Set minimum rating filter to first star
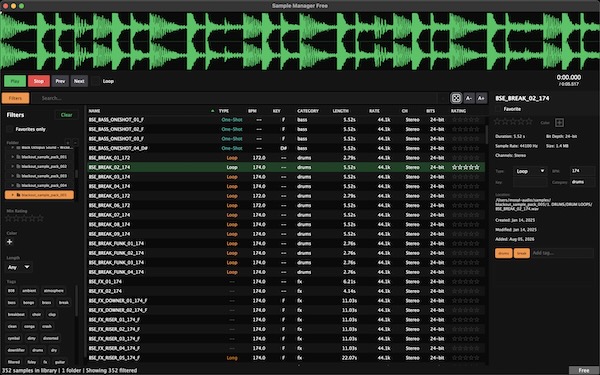The width and height of the screenshot is (600, 375). pos(9,218)
